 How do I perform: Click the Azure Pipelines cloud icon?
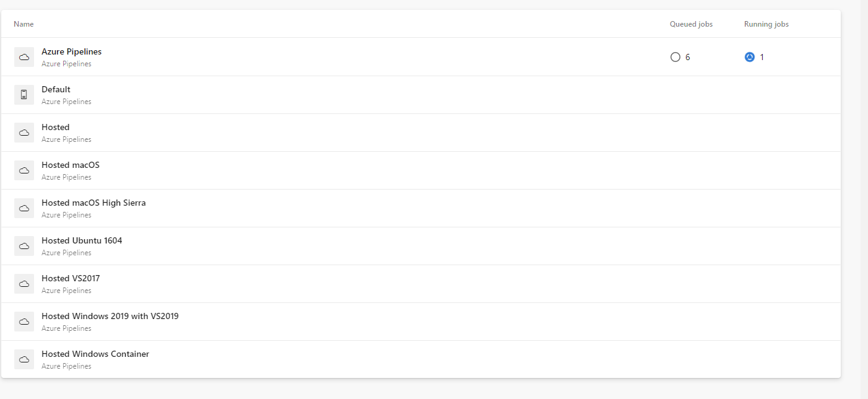(24, 57)
